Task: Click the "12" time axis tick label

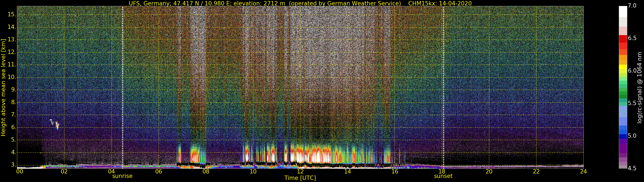Action: click(x=300, y=172)
